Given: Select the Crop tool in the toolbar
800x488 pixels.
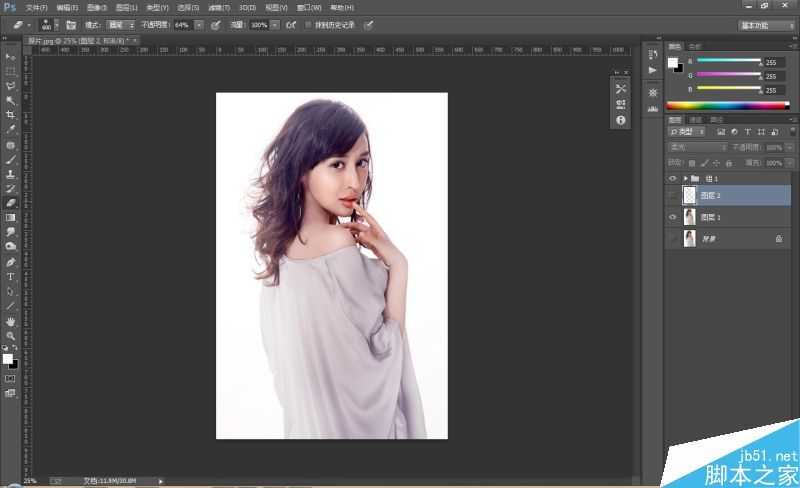Looking at the screenshot, I should 11,115.
